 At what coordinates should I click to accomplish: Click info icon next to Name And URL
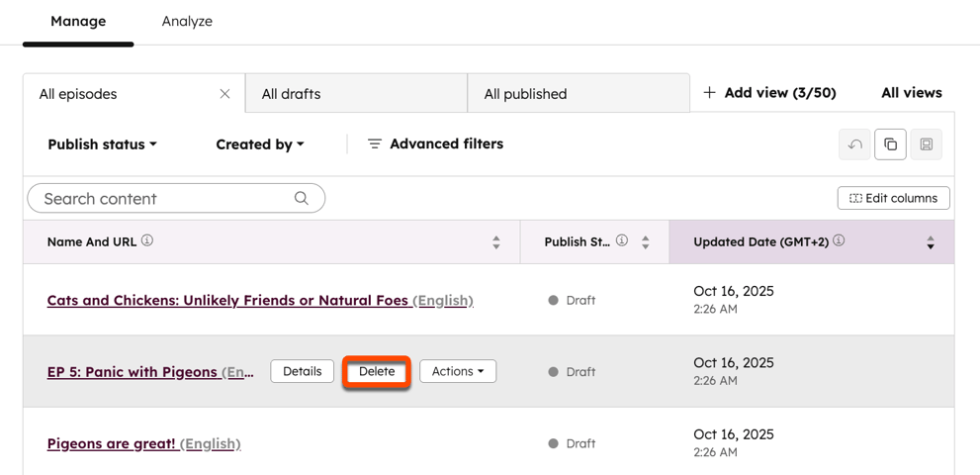147,240
